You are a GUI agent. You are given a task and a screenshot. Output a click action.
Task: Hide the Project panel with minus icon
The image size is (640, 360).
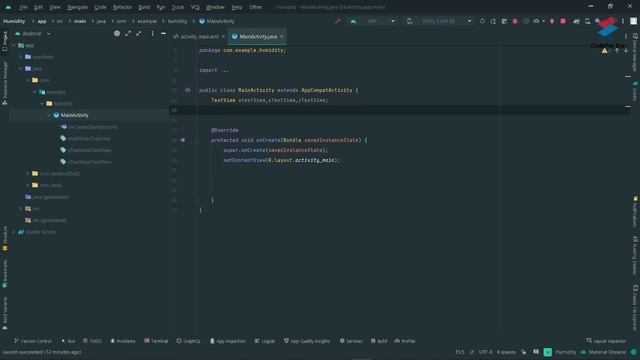(x=163, y=33)
